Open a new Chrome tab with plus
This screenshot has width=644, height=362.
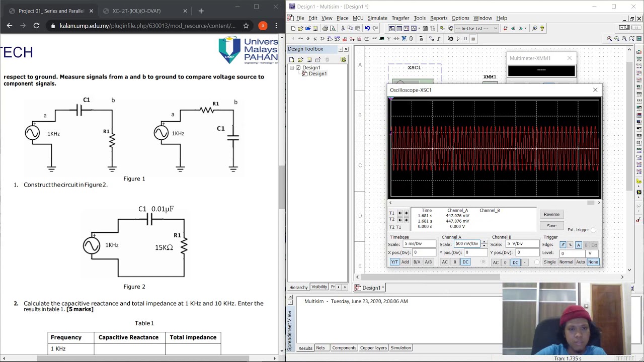(x=201, y=11)
